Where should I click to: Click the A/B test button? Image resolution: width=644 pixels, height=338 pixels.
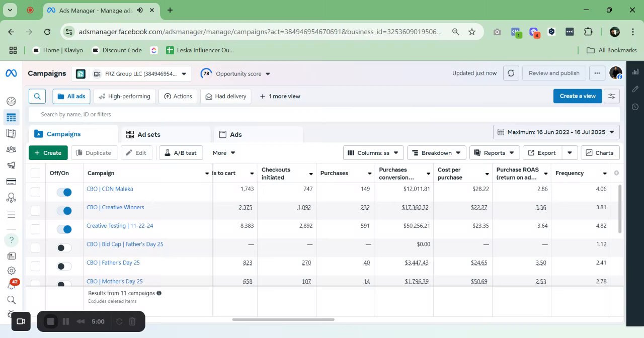click(181, 153)
